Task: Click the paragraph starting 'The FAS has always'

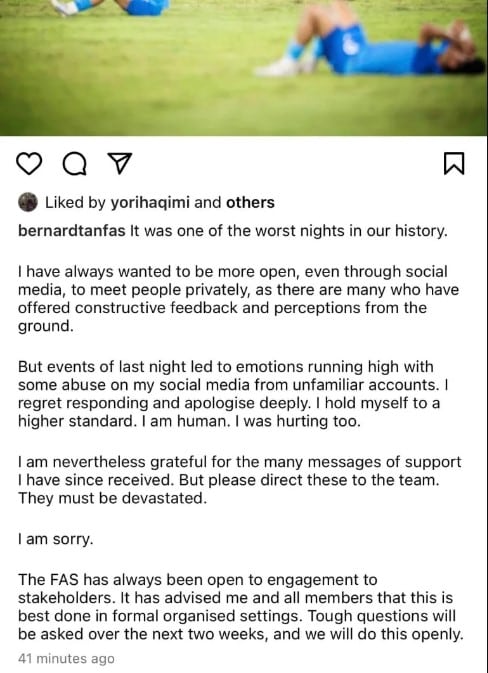Action: click(241, 607)
